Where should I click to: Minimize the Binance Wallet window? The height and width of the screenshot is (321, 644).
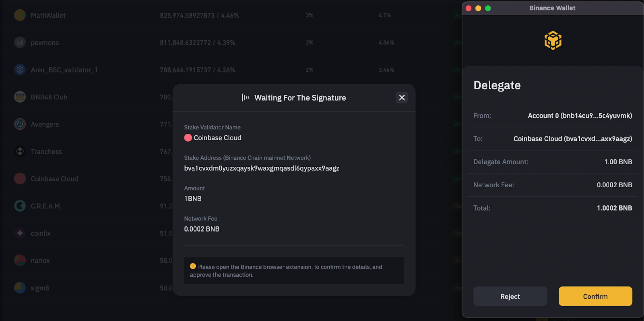478,8
